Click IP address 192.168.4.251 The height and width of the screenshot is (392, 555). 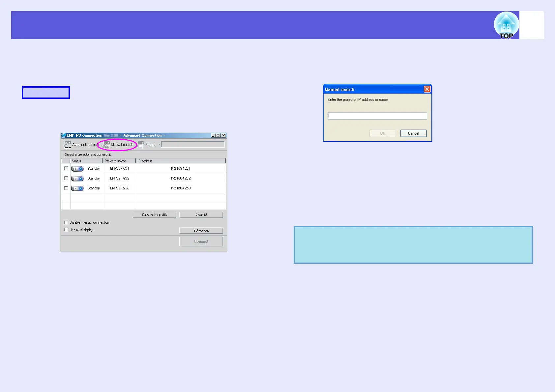coord(180,168)
